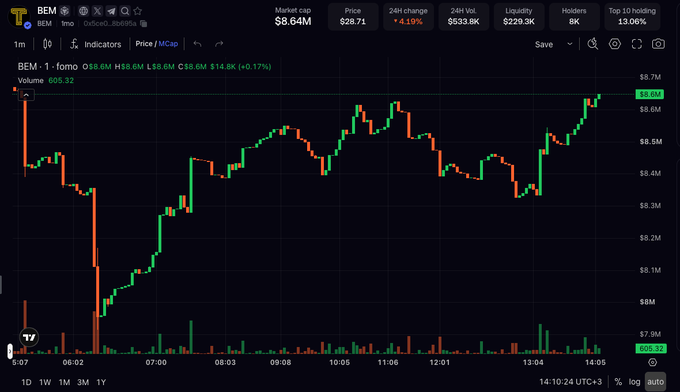Enter fullscreen chart mode
680x392 pixels.
pos(637,44)
